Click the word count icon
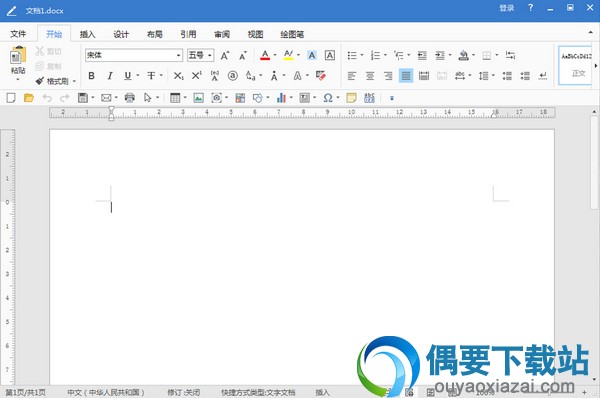Image resolution: width=600 pixels, height=398 pixels. pyautogui.click(x=369, y=98)
